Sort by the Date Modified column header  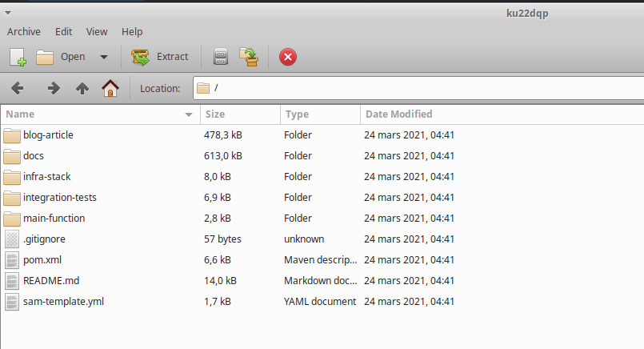398,114
